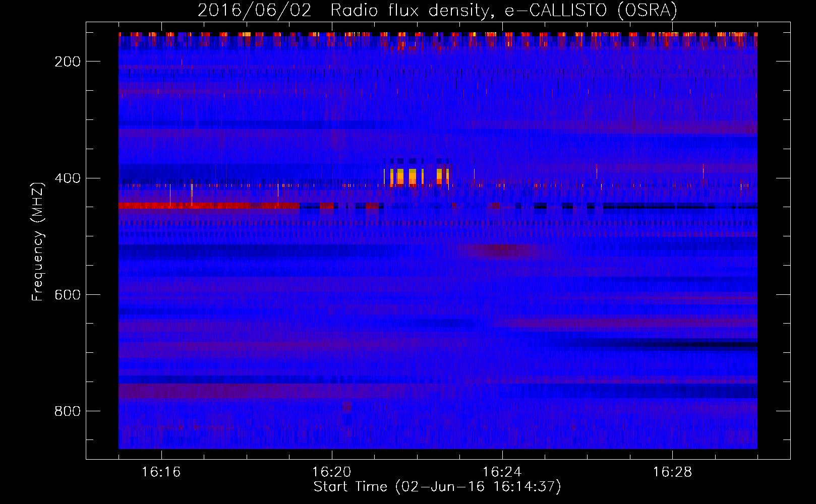Click the 16:24 time tick label
The width and height of the screenshot is (816, 504).
pyautogui.click(x=502, y=472)
